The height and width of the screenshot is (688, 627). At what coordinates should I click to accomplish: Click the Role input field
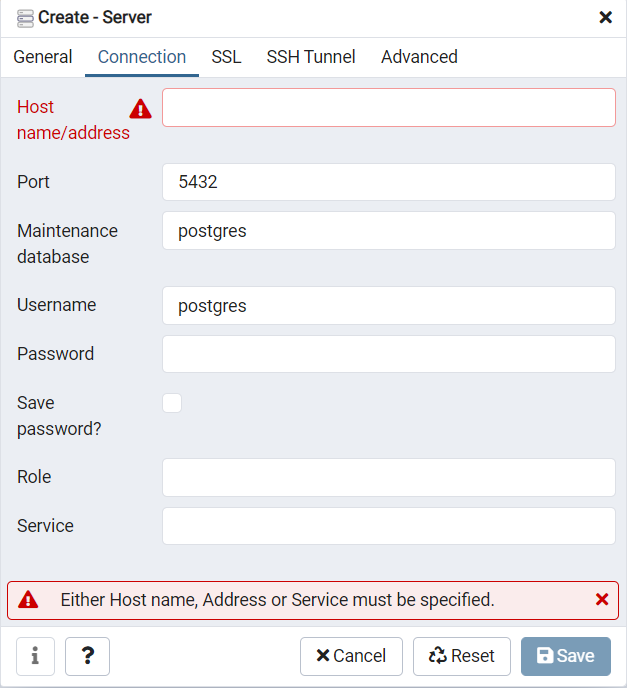tap(389, 477)
